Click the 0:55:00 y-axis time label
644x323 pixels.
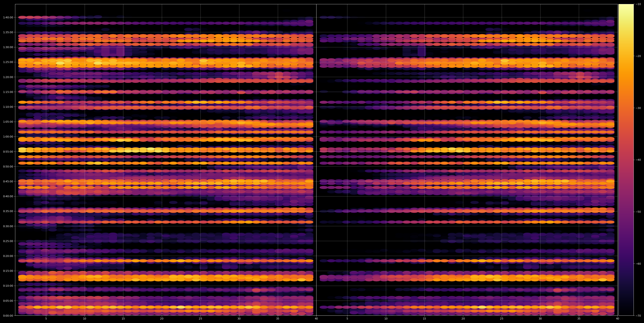click(x=8, y=152)
